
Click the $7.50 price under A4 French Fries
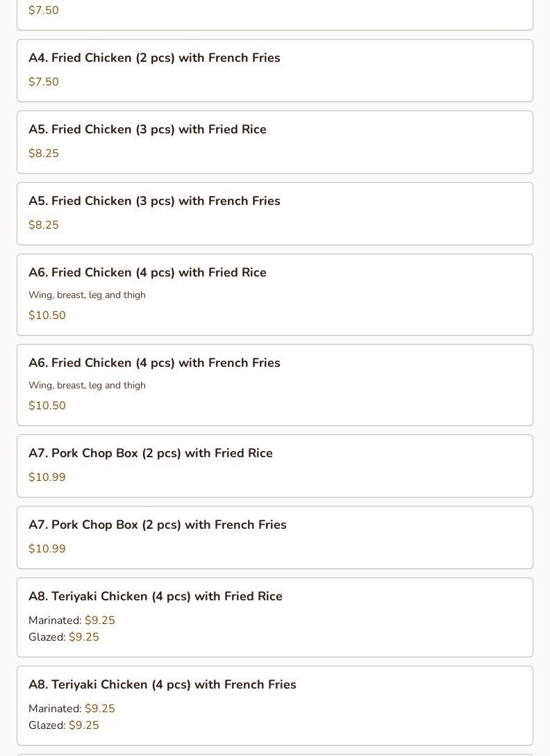tap(44, 82)
